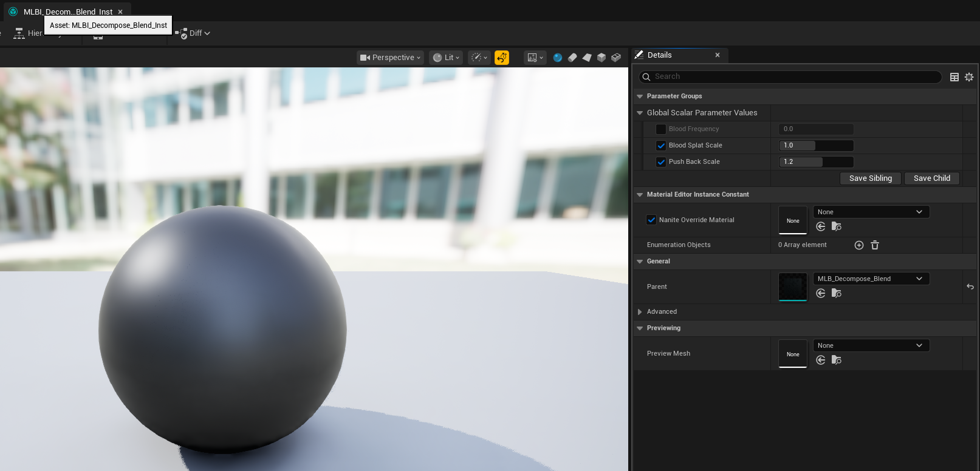Switch to the Details tab

tap(660, 55)
